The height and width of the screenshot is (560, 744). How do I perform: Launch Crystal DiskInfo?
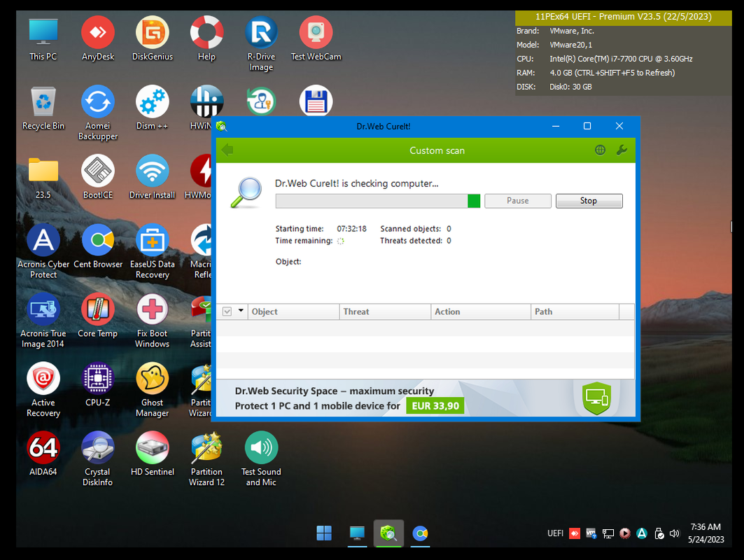click(x=98, y=459)
